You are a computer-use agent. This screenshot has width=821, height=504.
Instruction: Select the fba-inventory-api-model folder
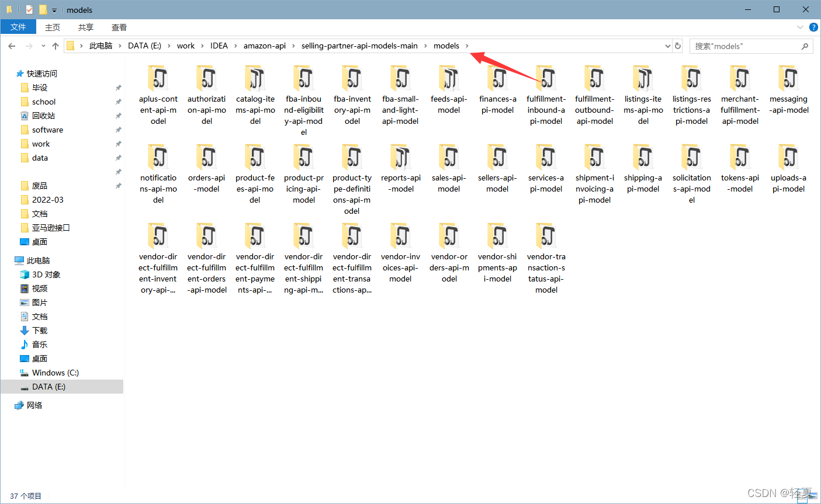[x=352, y=95]
